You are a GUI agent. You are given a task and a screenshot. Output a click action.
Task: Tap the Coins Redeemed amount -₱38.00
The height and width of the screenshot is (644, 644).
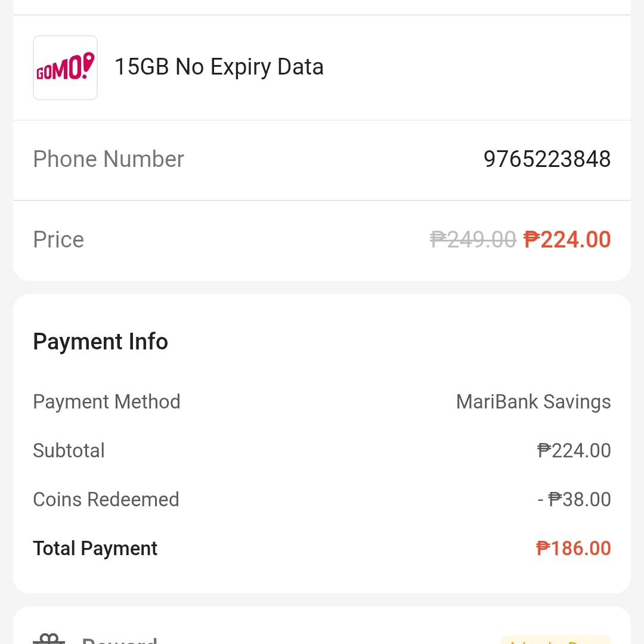(x=574, y=500)
